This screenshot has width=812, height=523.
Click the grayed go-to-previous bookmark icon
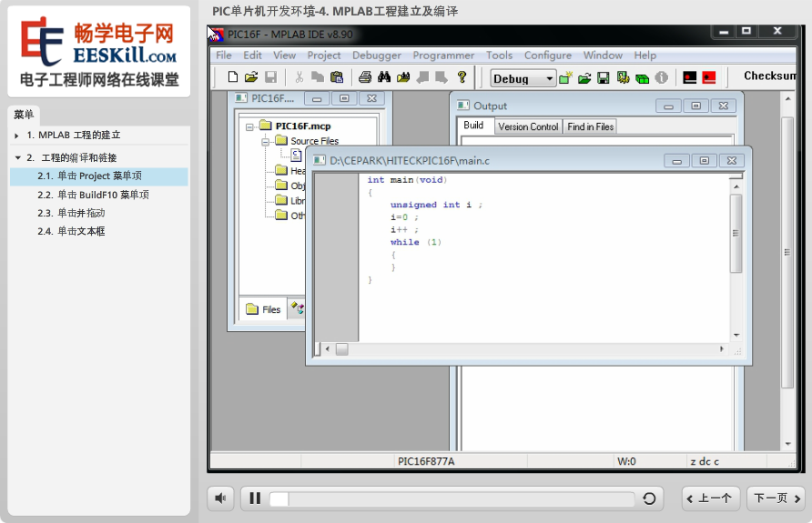coord(422,77)
